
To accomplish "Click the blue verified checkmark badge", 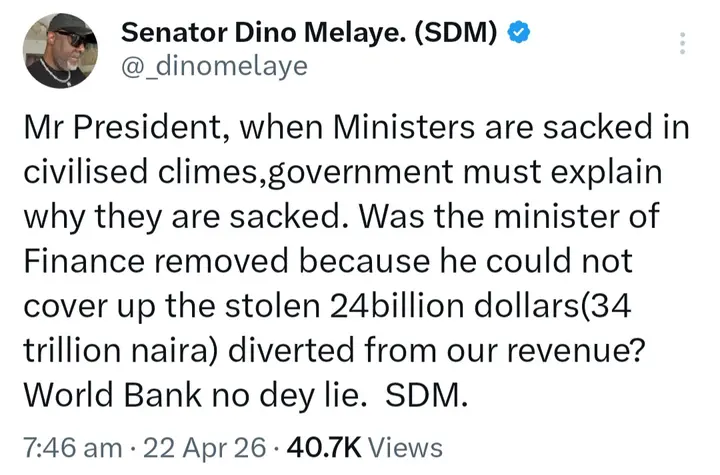I will (x=517, y=33).
